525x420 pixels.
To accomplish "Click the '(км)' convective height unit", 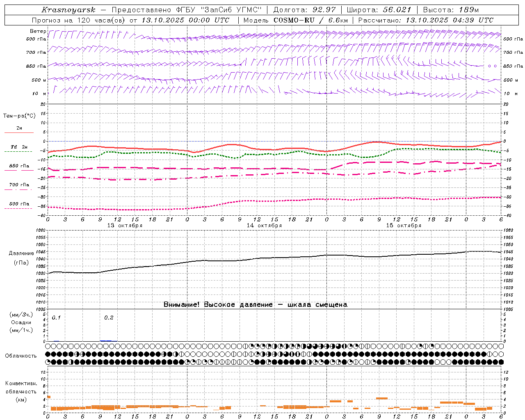I will 21,400.
